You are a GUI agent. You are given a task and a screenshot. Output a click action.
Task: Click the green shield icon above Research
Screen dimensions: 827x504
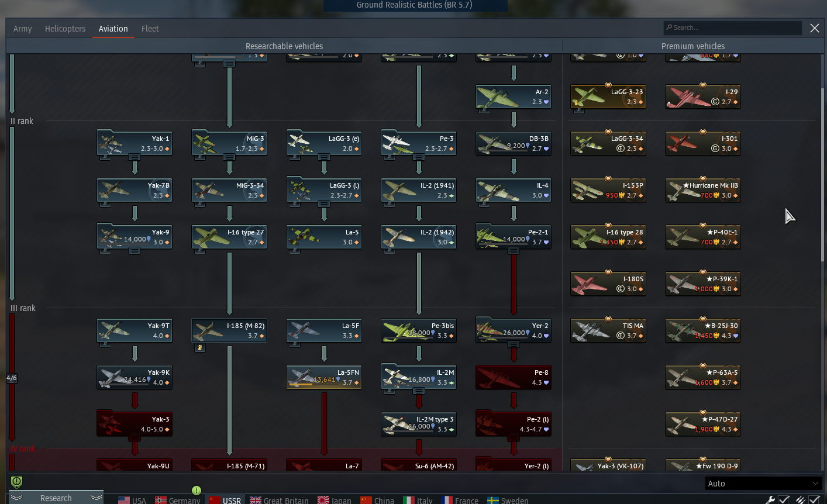point(17,482)
